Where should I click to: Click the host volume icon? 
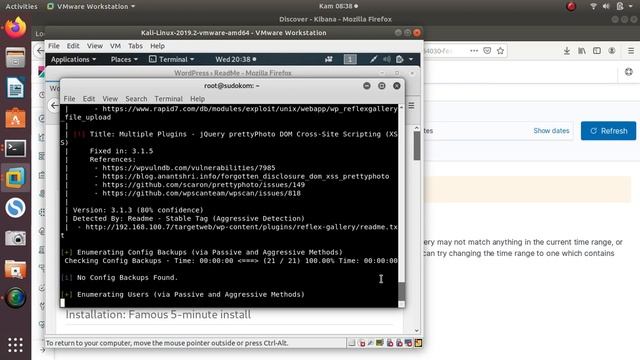click(x=606, y=6)
